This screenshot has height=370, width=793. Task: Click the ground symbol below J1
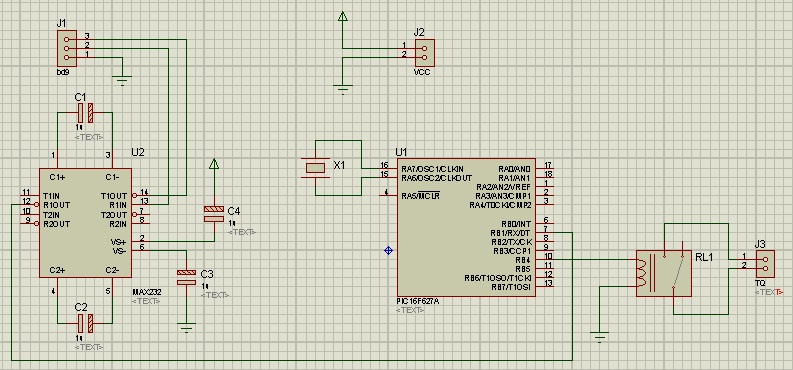[122, 81]
